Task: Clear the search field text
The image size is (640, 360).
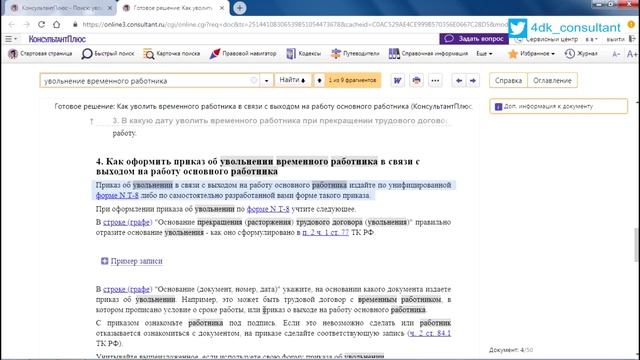Action: pyautogui.click(x=253, y=80)
